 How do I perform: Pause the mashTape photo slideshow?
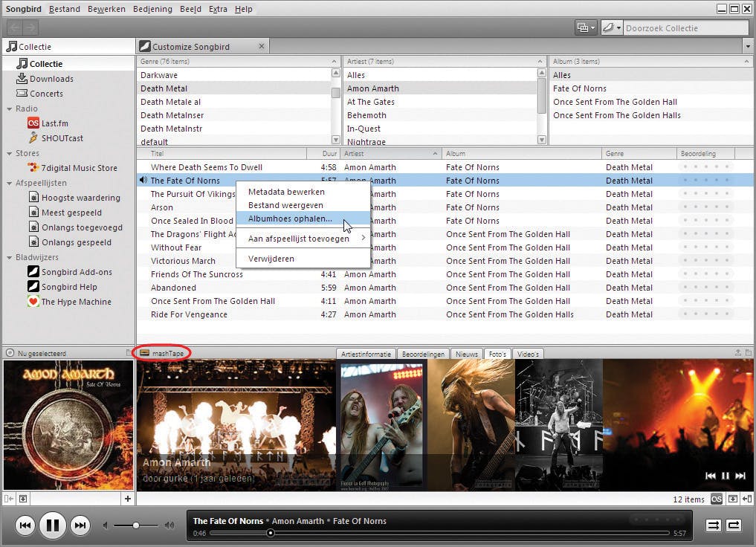[x=725, y=476]
